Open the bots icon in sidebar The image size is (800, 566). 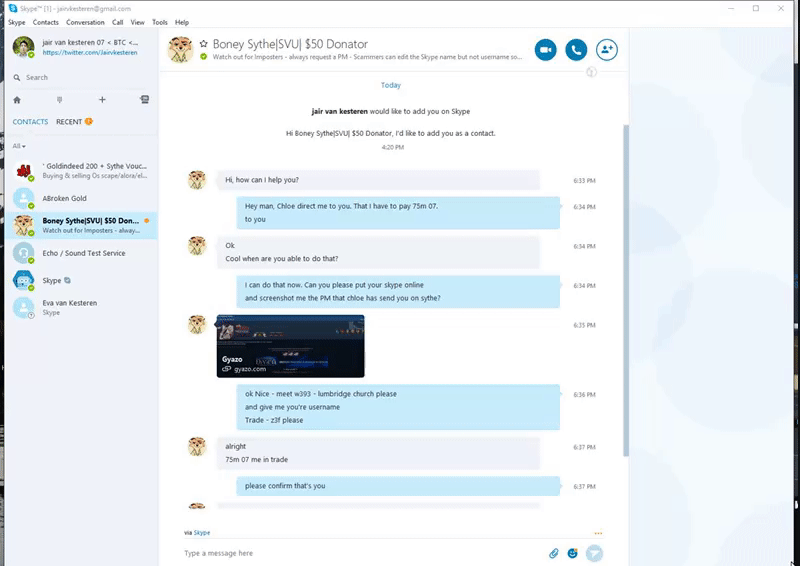pyautogui.click(x=144, y=100)
